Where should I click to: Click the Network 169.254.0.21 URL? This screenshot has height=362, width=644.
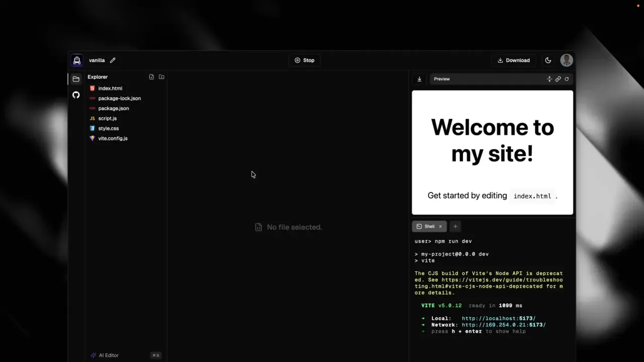pos(504,325)
